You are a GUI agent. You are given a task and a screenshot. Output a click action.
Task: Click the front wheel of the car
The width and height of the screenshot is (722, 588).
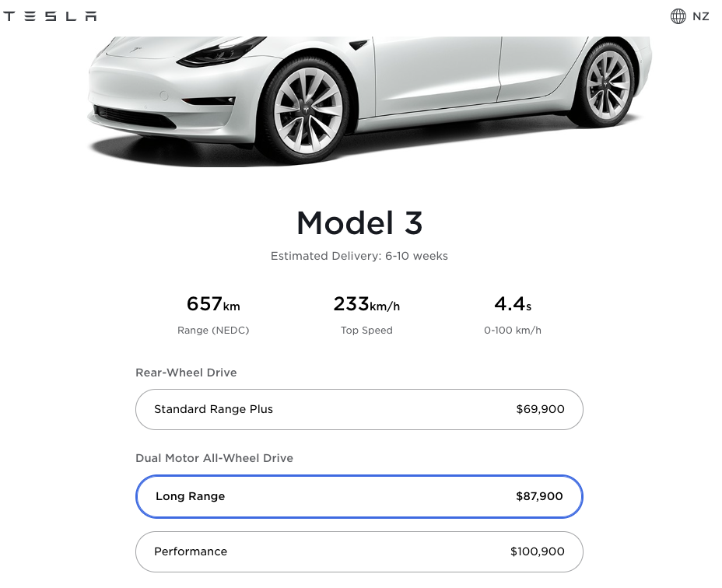[307, 110]
